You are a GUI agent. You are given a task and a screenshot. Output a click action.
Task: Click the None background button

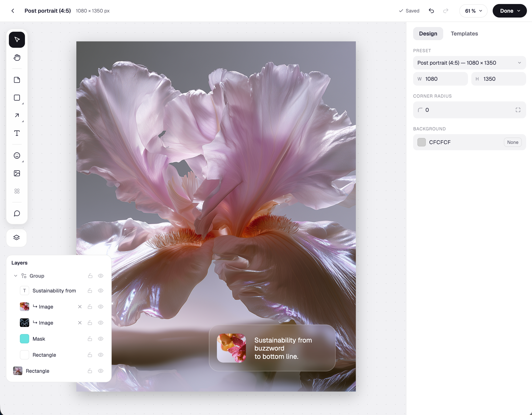513,142
